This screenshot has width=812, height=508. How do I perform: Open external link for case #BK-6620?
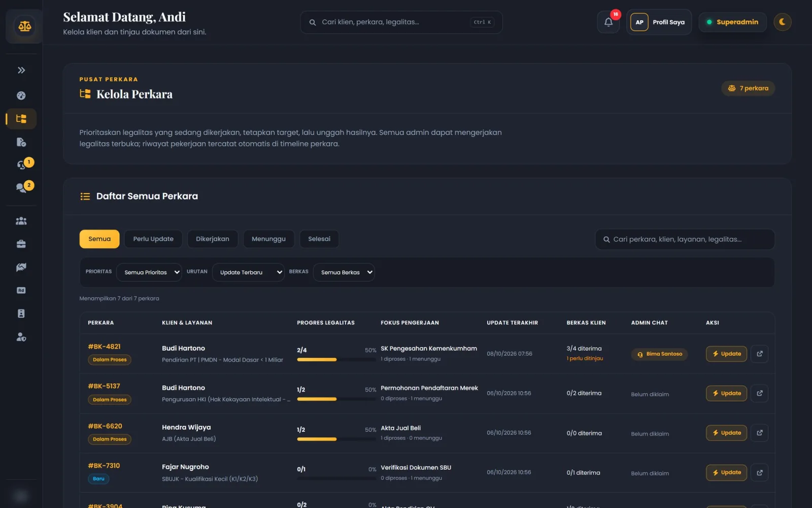point(760,433)
